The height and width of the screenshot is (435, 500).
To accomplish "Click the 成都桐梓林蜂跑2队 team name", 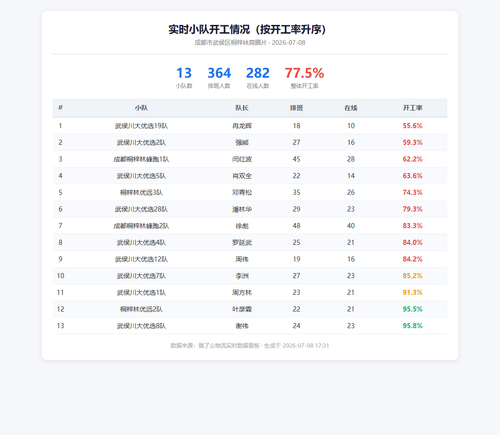I will point(141,226).
